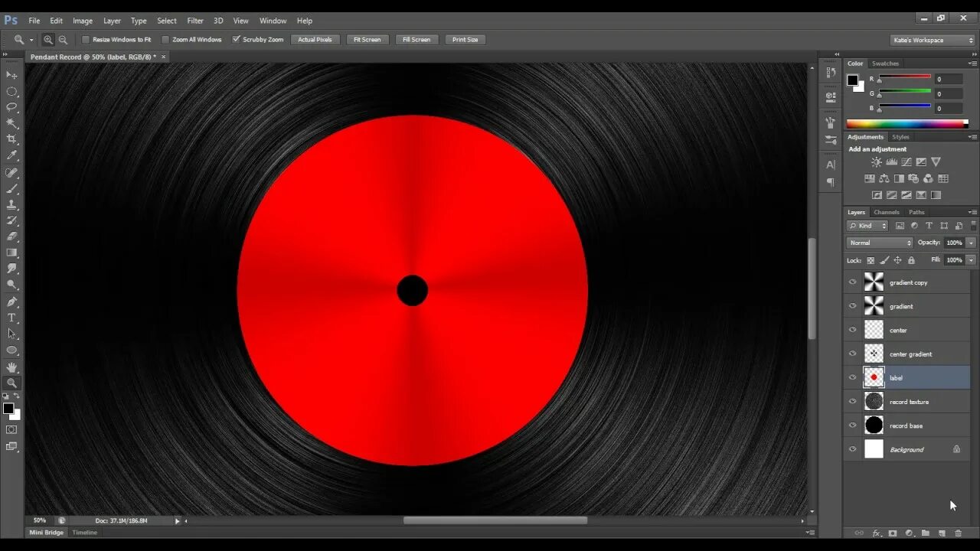Screen dimensions: 980x551
Task: Hide the gradient copy layer
Action: [x=852, y=282]
